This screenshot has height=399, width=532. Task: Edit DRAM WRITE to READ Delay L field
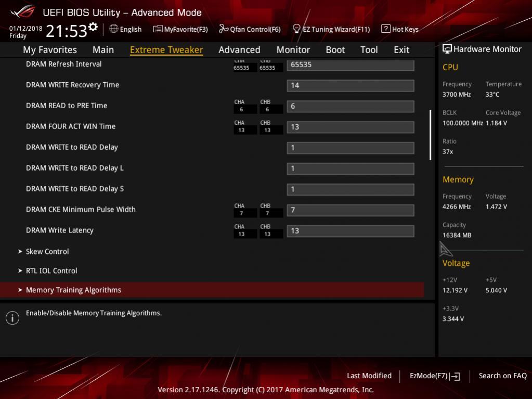coord(351,169)
